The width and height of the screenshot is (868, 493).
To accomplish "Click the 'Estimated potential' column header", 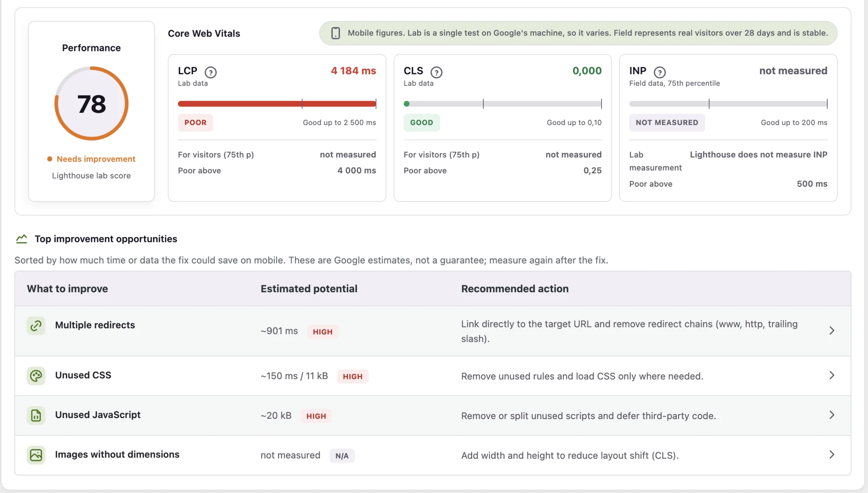I will 309,289.
